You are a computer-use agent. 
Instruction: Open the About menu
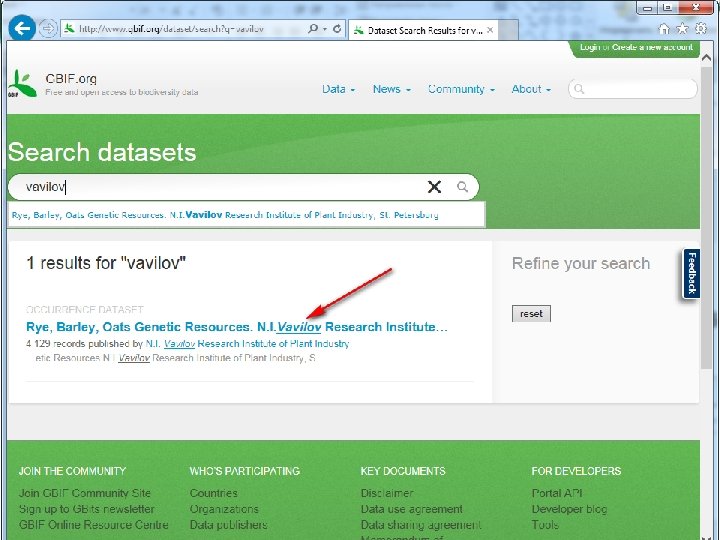531,89
